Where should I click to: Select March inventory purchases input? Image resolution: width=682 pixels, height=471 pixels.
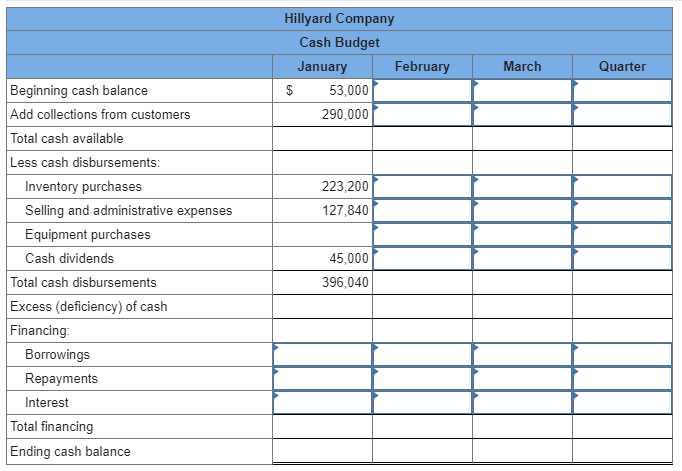[522, 187]
